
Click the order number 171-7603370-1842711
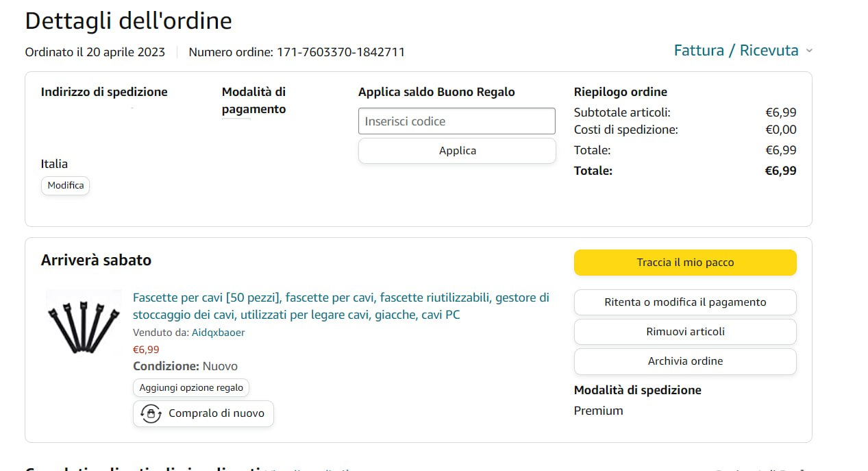pyautogui.click(x=340, y=52)
